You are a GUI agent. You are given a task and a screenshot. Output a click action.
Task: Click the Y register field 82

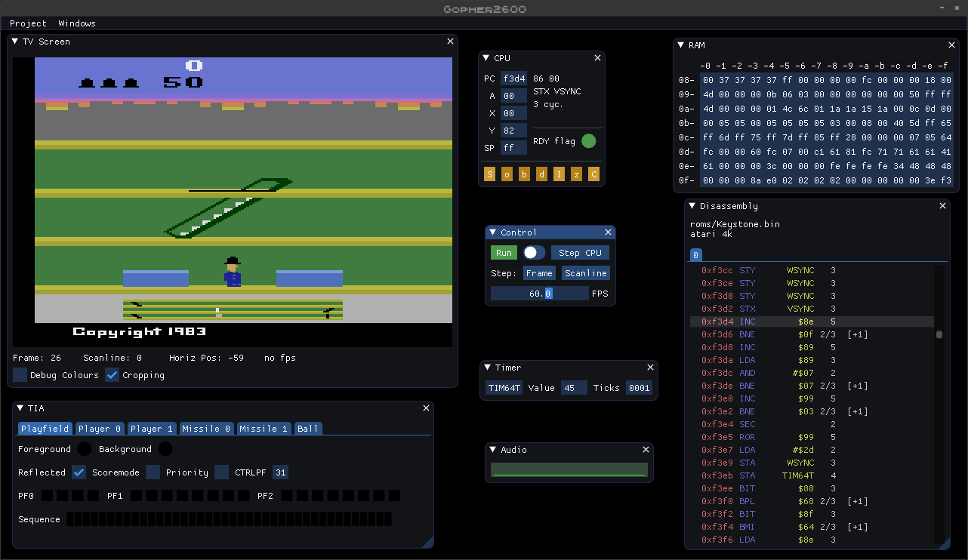pyautogui.click(x=513, y=131)
